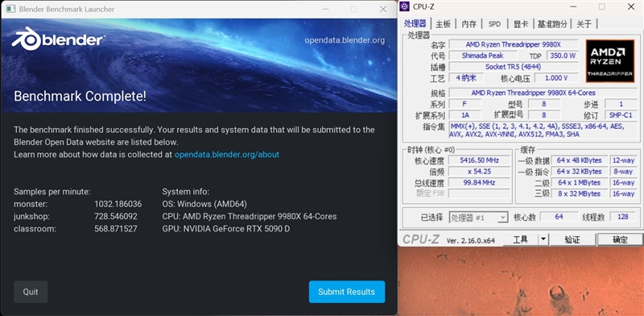This screenshot has width=644, height=316.
Task: Click the 8-way associativity value
Action: click(623, 172)
